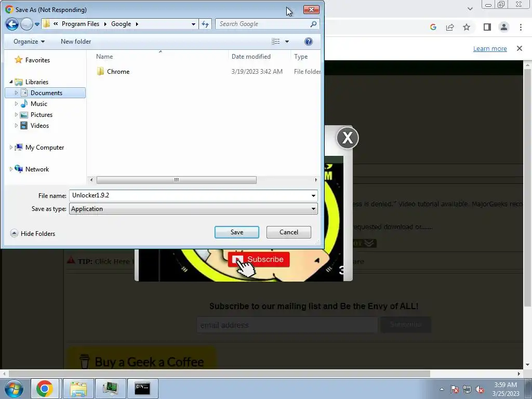Expand the Pictures library arrow
Image resolution: width=532 pixels, height=399 pixels.
pos(16,115)
